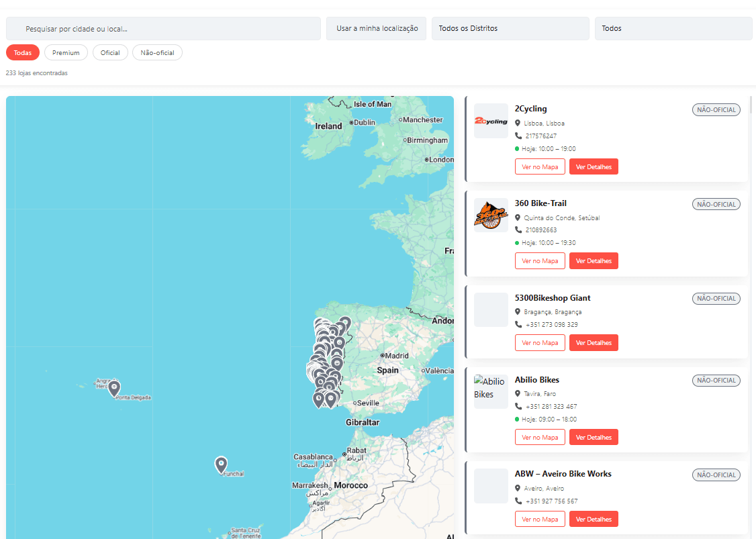Click green open-status dot in 360 Bike-Trail card
This screenshot has height=539, width=756.
point(517,243)
